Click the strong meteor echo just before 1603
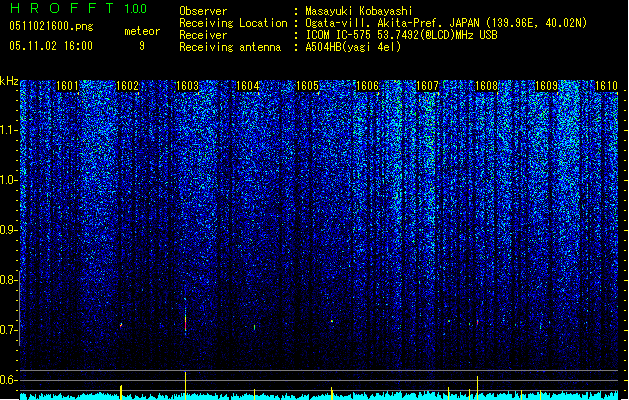The height and width of the screenshot is (400, 629). tap(185, 321)
